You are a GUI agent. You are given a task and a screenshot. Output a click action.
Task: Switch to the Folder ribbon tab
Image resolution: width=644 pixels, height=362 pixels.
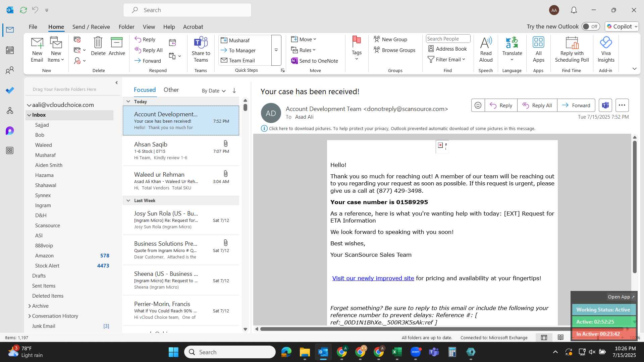click(126, 27)
